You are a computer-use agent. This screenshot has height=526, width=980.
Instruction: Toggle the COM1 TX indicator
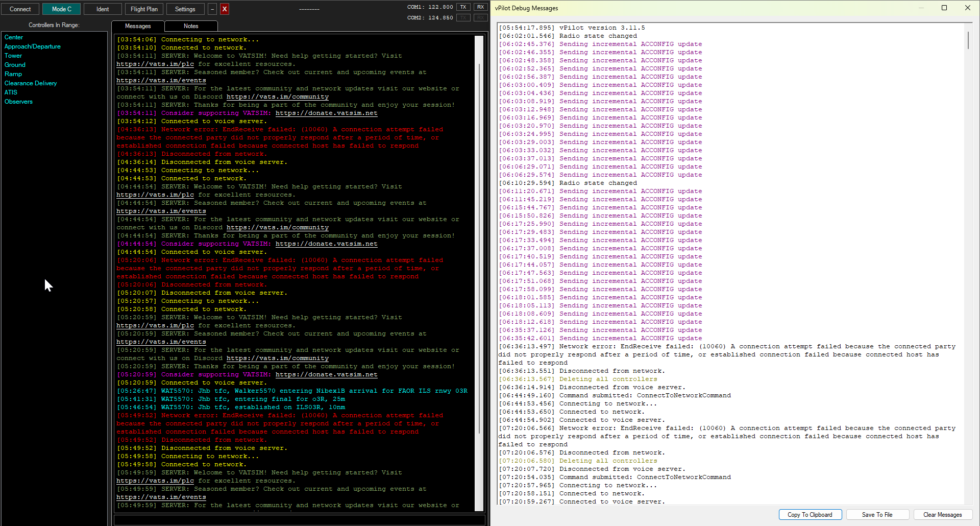point(463,7)
